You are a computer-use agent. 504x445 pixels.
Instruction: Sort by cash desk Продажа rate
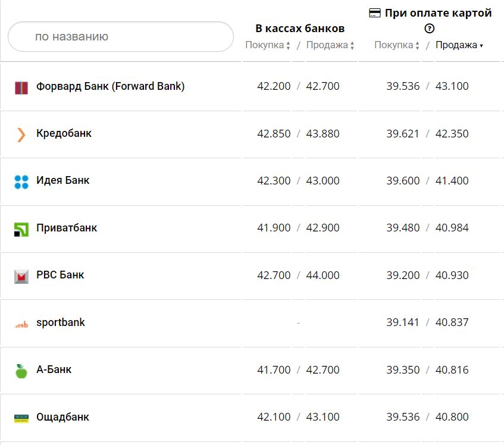330,45
